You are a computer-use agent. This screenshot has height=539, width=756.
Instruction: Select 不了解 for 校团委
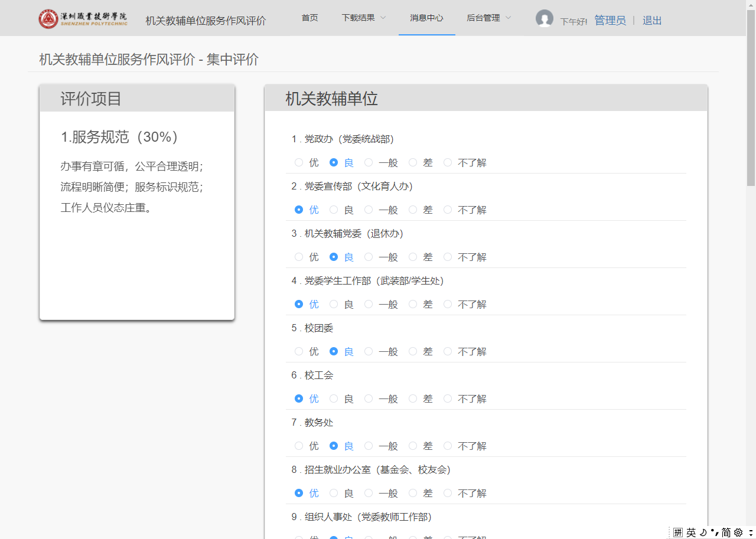(x=448, y=351)
